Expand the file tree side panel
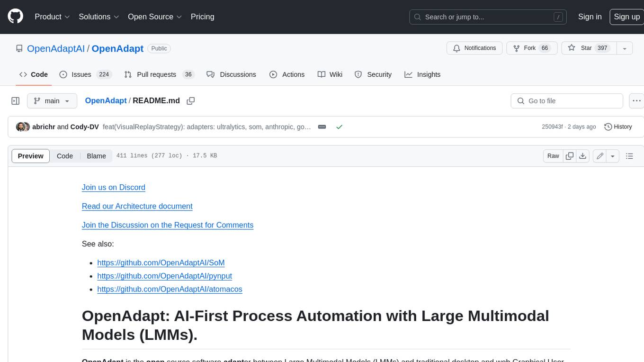644x362 pixels. click(x=15, y=101)
